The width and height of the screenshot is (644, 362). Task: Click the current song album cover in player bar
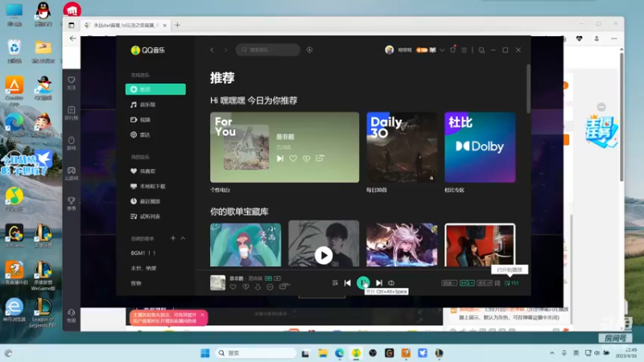(x=217, y=283)
